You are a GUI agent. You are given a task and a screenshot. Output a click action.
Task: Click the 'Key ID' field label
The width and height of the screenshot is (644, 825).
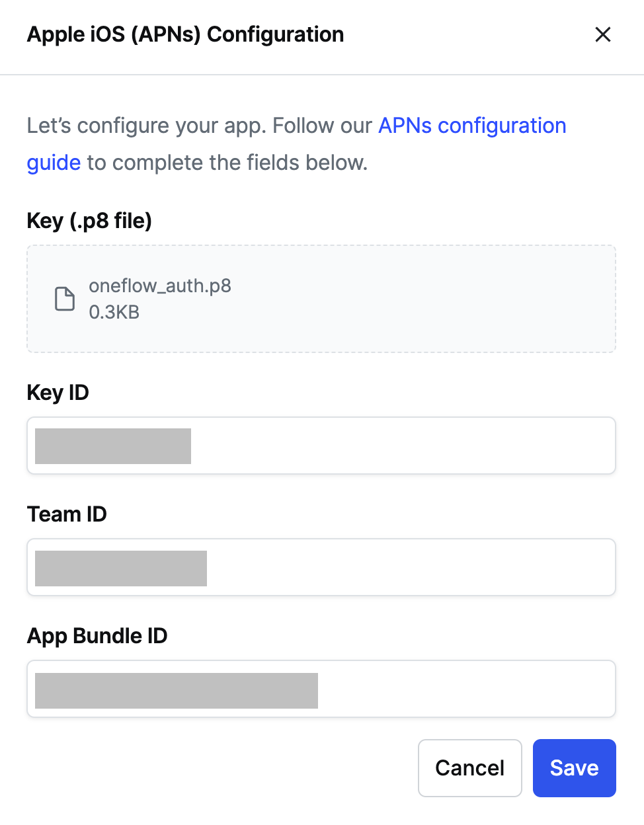coord(58,393)
